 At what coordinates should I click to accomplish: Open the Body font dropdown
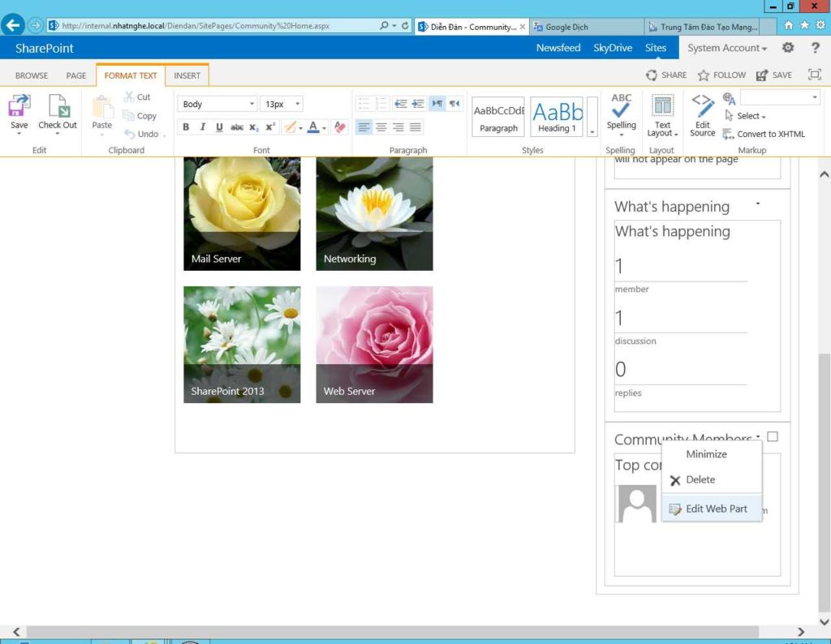click(x=252, y=104)
